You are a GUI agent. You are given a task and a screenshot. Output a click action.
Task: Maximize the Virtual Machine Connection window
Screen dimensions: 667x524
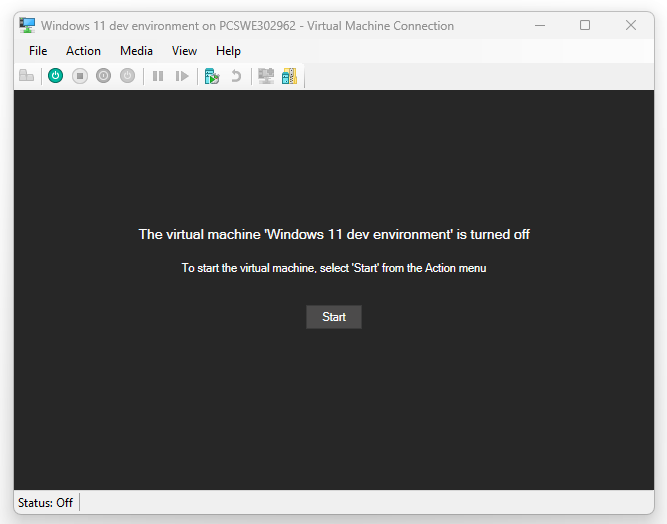[585, 26]
